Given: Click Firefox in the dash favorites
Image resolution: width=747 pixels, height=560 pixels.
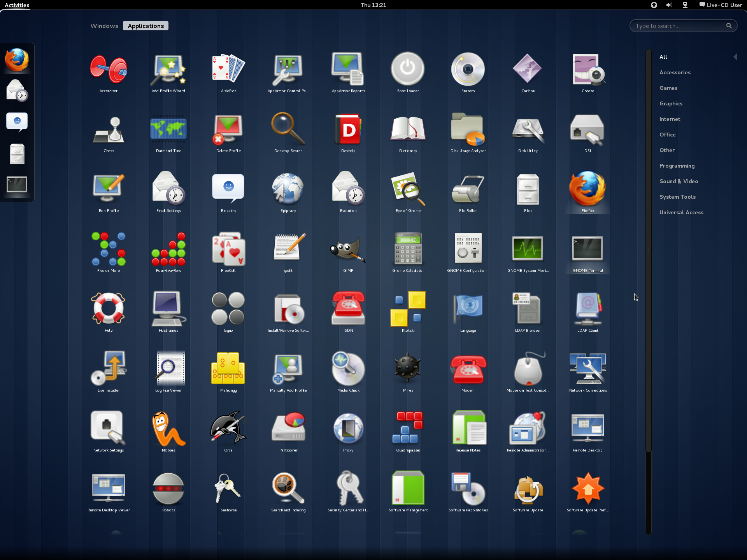Looking at the screenshot, I should (x=17, y=60).
